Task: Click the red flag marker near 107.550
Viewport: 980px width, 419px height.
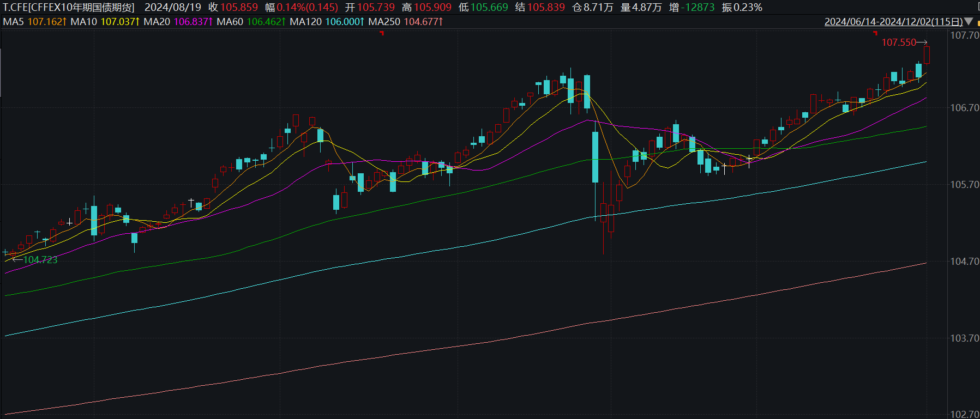Action: [x=876, y=33]
